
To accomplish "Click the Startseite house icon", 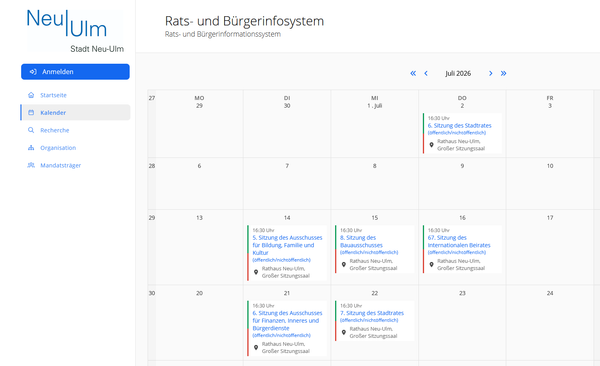I will [x=31, y=95].
